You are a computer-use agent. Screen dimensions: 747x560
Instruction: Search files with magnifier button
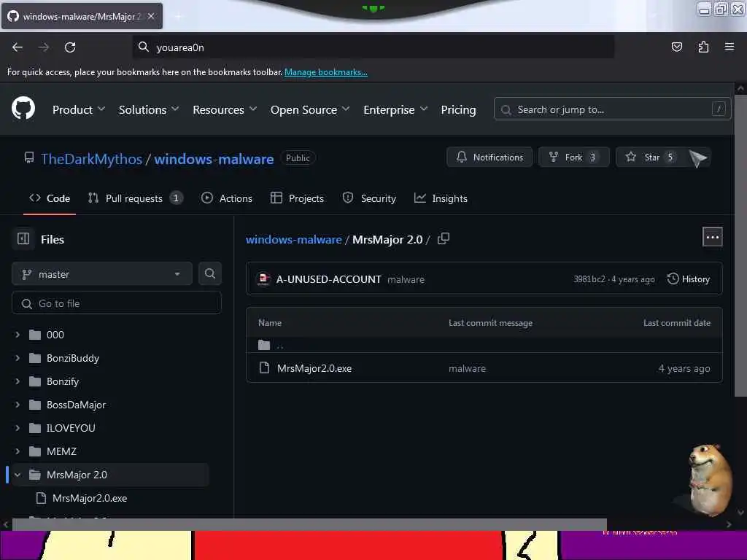(x=209, y=274)
